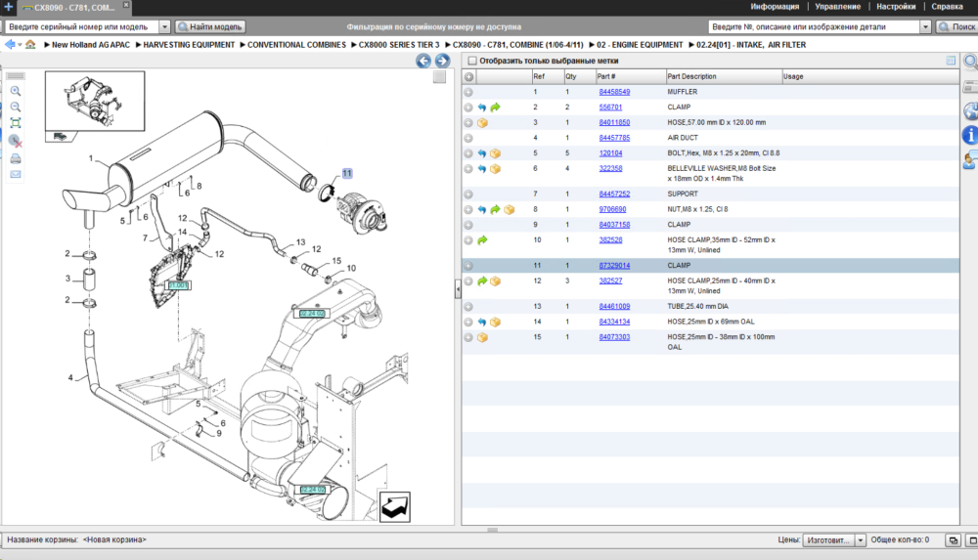978x560 pixels.
Task: Click callout 11 on the diagram
Action: (x=347, y=173)
